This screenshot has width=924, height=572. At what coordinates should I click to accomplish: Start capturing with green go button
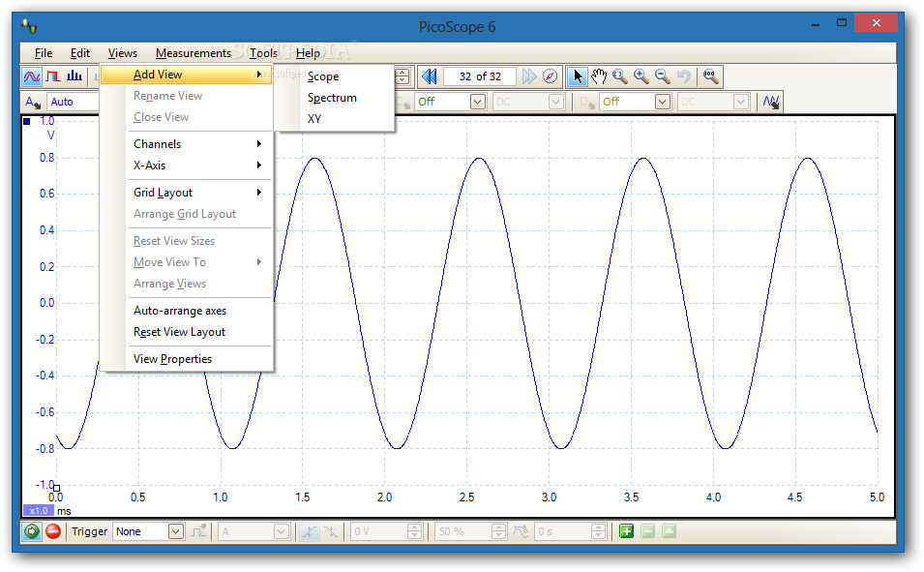coord(32,532)
